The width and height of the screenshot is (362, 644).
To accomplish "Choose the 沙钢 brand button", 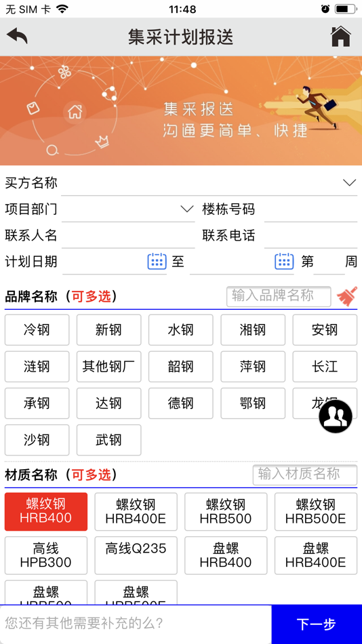I will point(37,440).
